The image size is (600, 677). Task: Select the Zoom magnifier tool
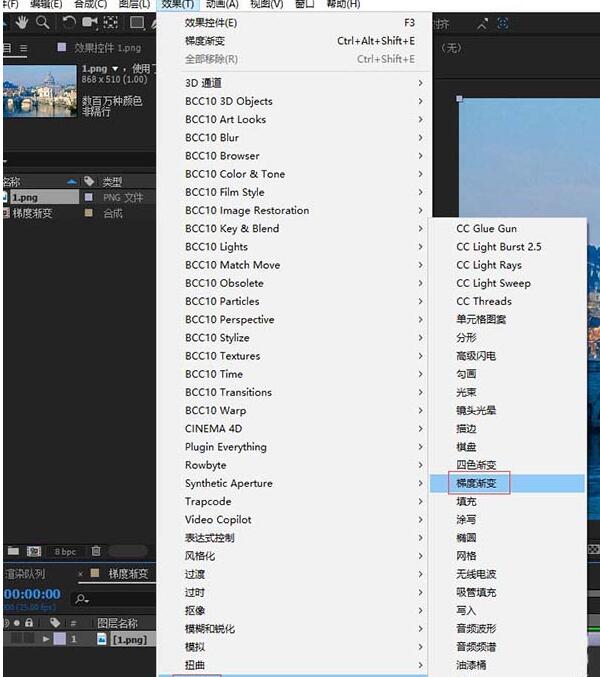pyautogui.click(x=42, y=22)
